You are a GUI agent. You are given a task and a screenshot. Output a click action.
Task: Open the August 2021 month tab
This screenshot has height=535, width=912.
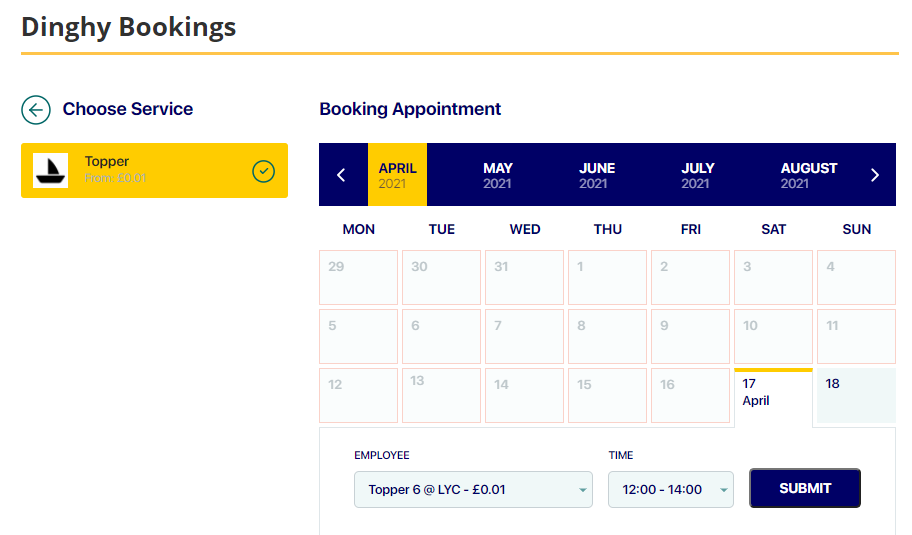[x=808, y=175]
